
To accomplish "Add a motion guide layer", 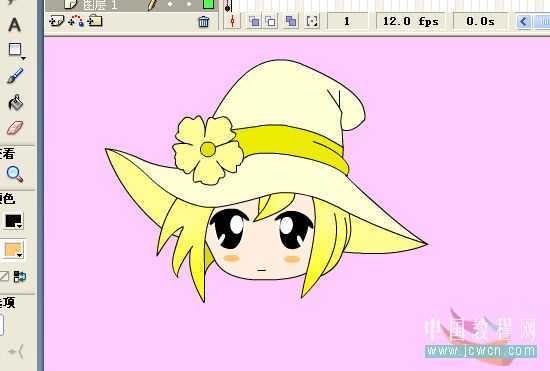I will pyautogui.click(x=76, y=21).
